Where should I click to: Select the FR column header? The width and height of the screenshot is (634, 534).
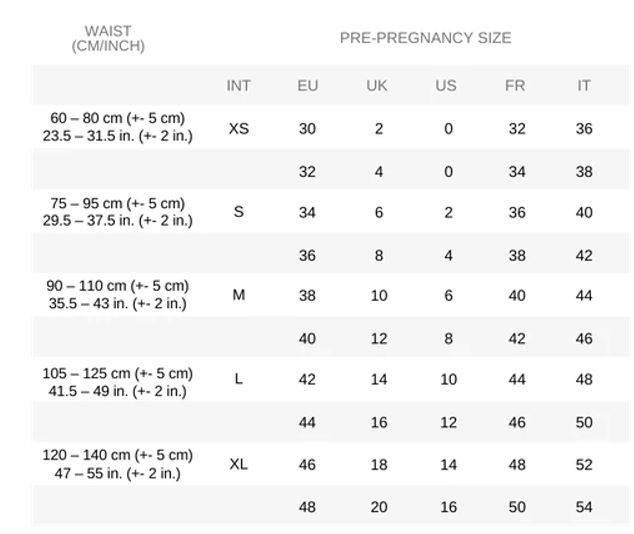tap(515, 86)
